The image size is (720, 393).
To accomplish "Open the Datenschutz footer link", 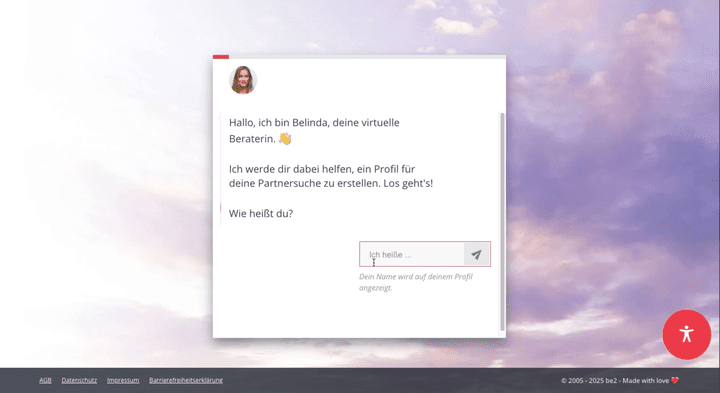I will point(79,380).
